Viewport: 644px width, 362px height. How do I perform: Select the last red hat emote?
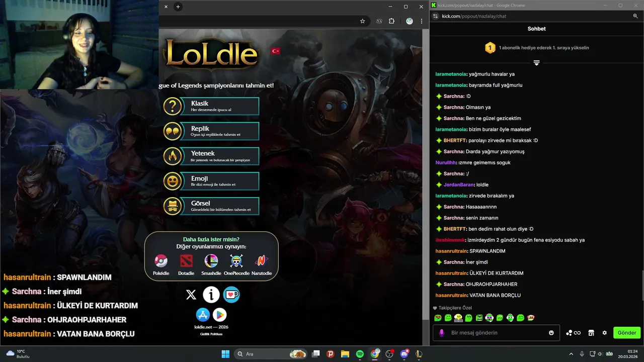coord(530,318)
